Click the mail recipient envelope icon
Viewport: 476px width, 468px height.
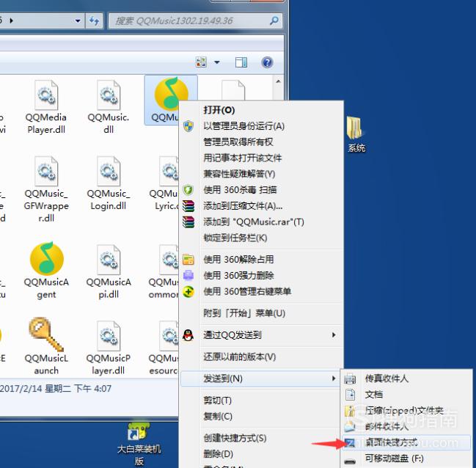tap(350, 427)
